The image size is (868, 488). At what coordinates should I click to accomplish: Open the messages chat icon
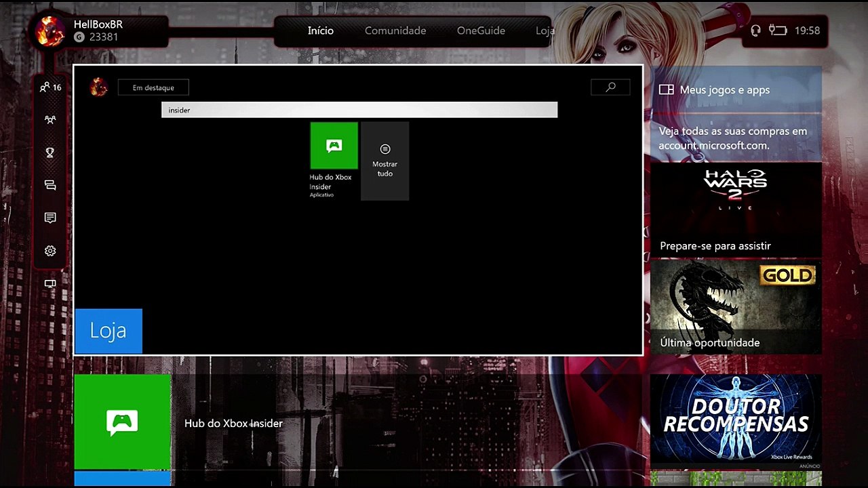(50, 185)
